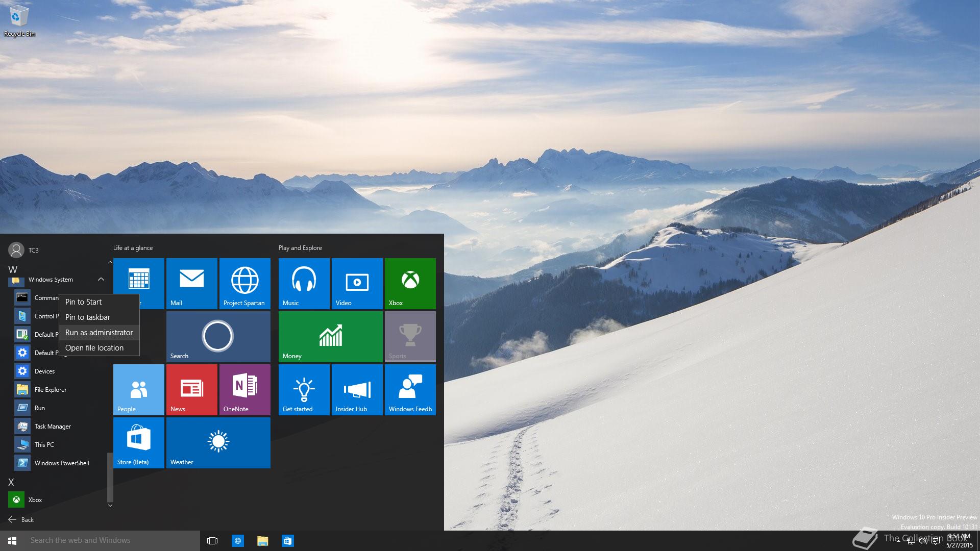Click the apps list scrollbar
Screen dimensions: 980x551
pyautogui.click(x=110, y=478)
